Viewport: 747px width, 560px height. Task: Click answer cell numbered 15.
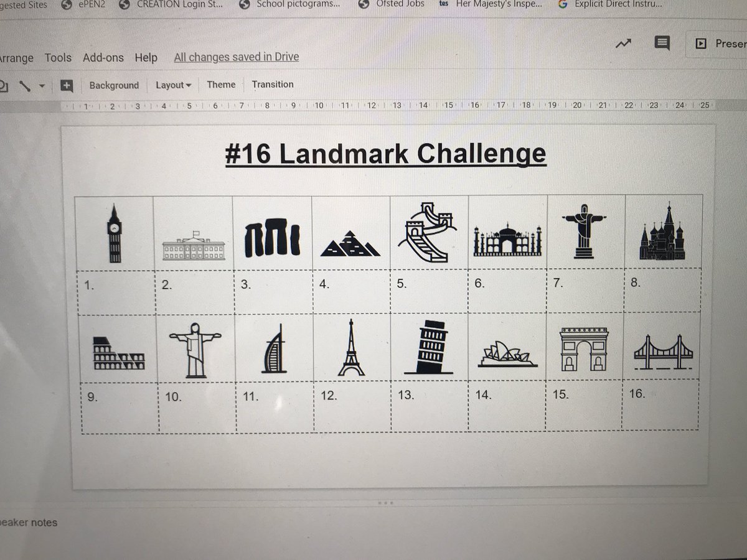pyautogui.click(x=584, y=406)
